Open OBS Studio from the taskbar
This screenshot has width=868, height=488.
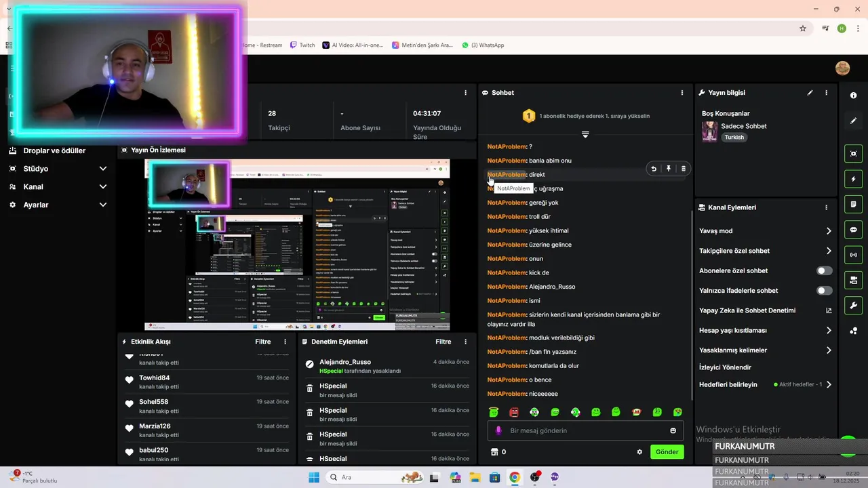[535, 477]
